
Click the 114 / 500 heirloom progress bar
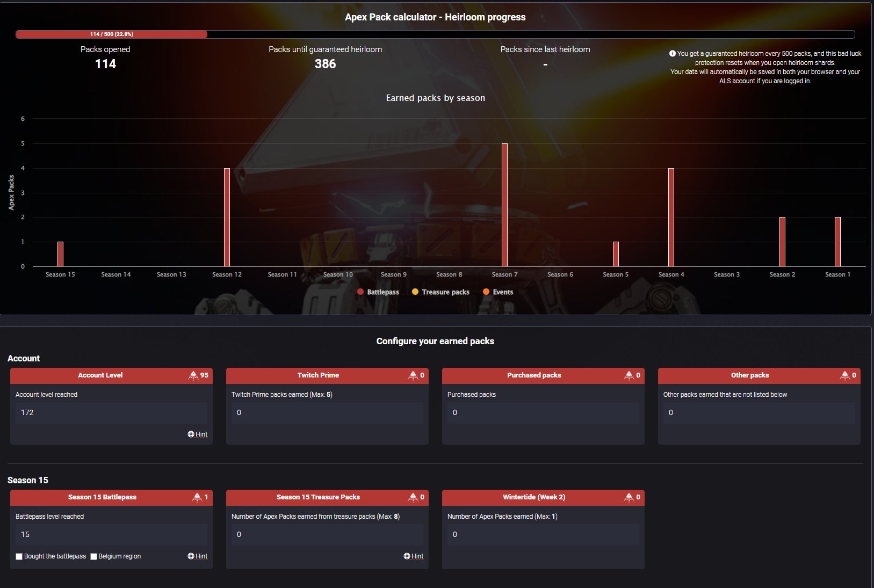435,34
